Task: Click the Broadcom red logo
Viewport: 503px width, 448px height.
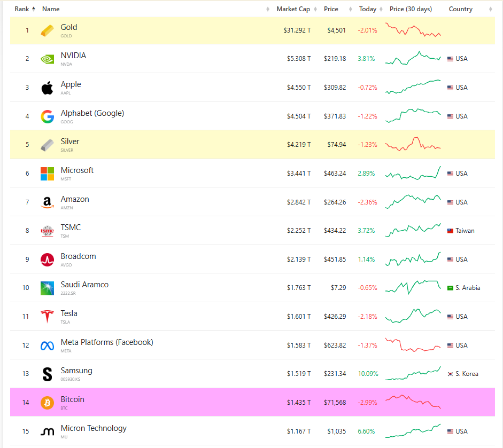Action: coord(47,260)
